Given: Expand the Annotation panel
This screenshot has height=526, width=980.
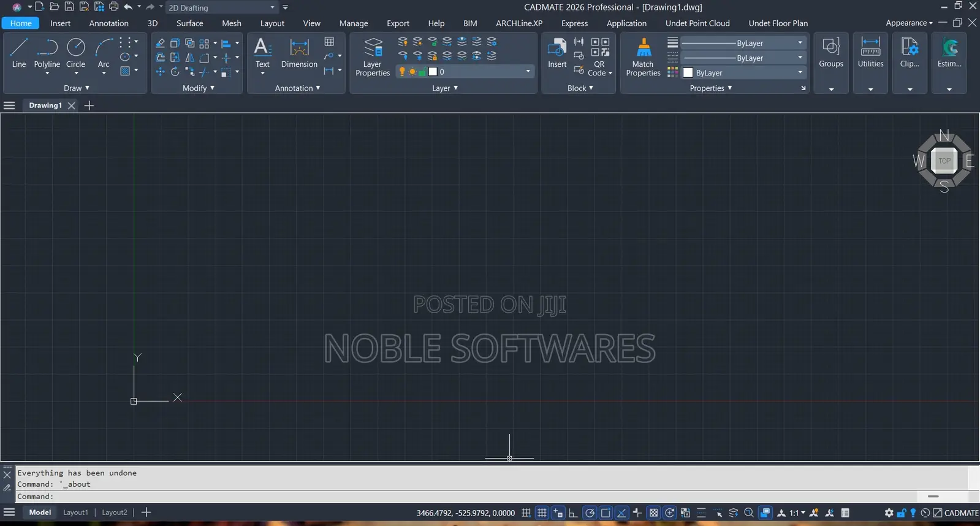Looking at the screenshot, I should tap(297, 88).
